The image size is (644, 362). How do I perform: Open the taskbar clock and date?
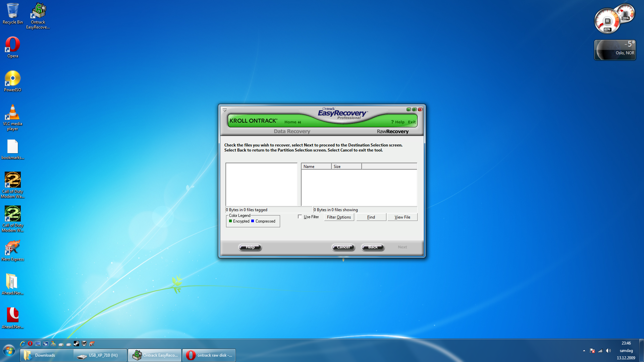626,351
